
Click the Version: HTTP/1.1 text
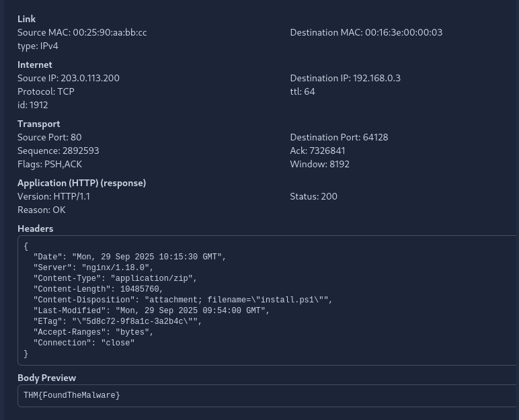(54, 196)
